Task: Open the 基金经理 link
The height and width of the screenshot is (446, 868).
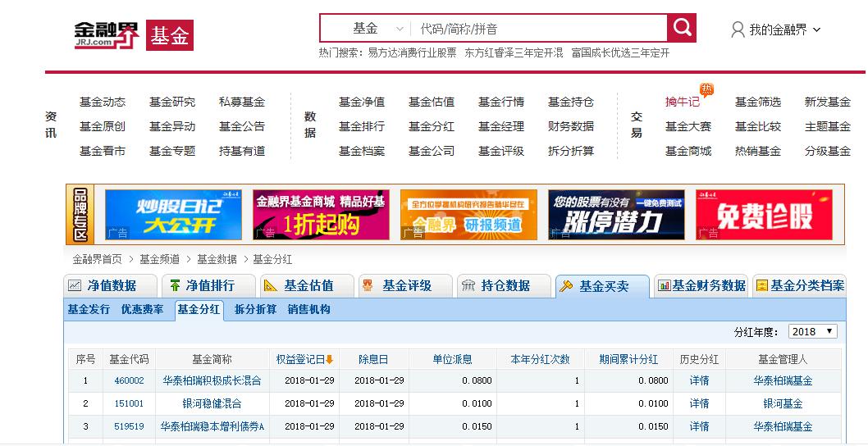Action: [x=501, y=126]
